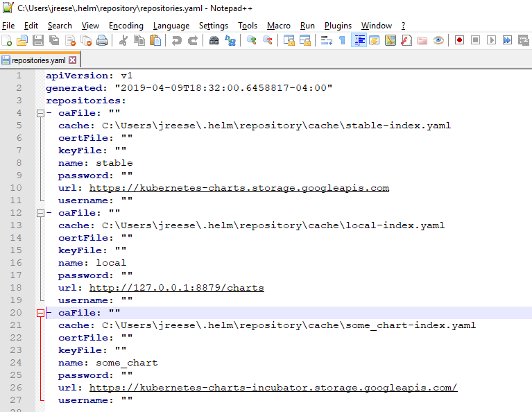Open the Search menu
532x412 pixels.
[x=60, y=26]
